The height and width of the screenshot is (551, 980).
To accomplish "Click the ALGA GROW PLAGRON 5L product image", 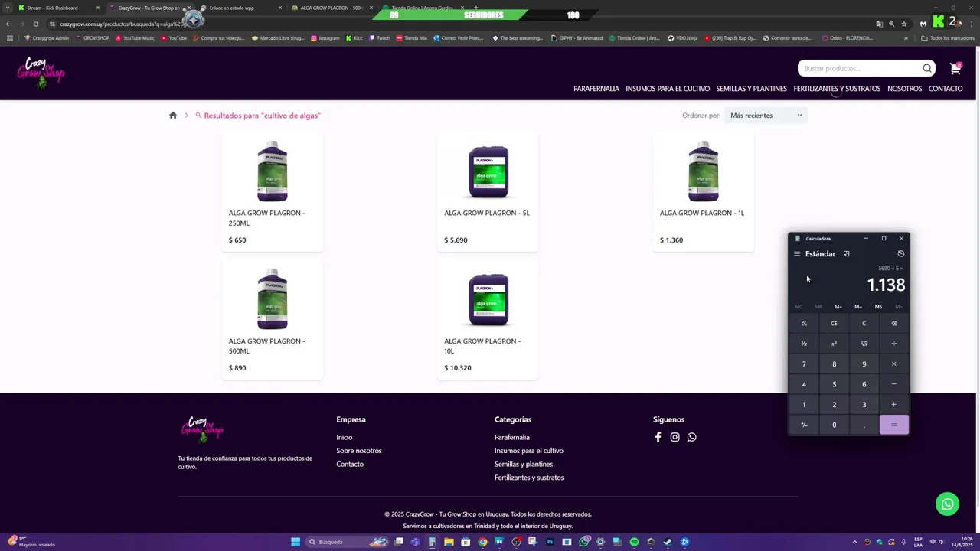I will click(488, 171).
